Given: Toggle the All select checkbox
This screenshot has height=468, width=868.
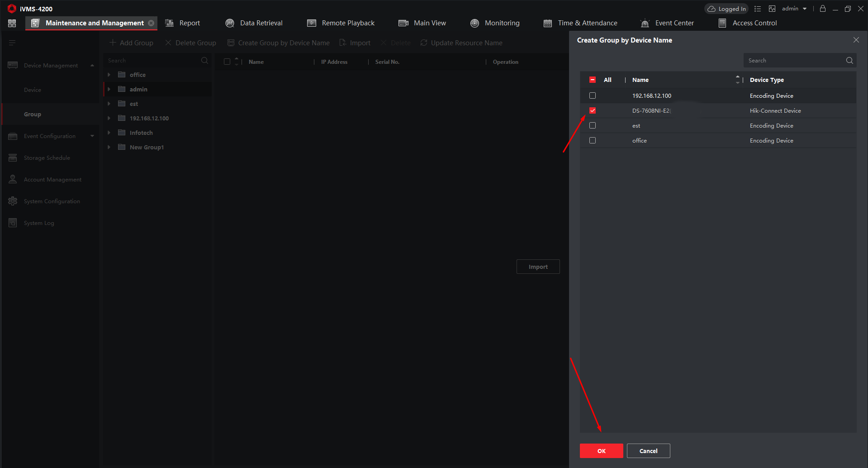Looking at the screenshot, I should click(593, 80).
